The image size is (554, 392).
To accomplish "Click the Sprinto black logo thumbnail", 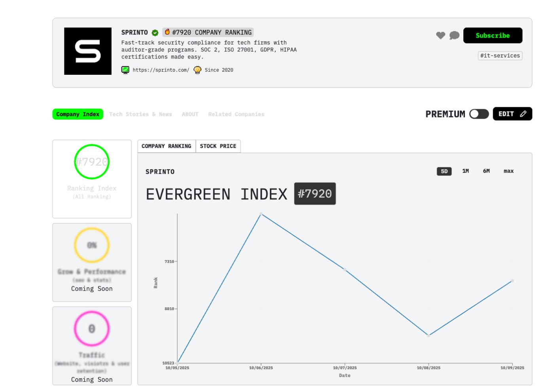I will coord(88,51).
